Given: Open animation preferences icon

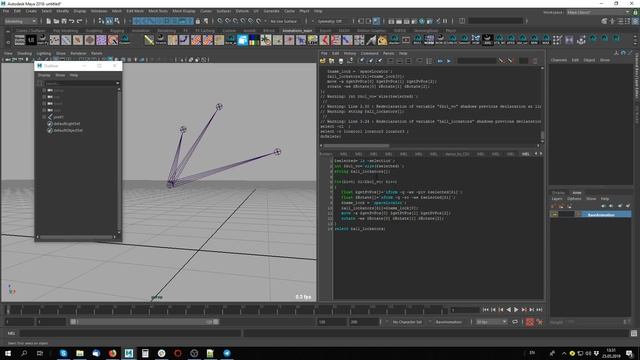Looking at the screenshot, I should click(540, 322).
